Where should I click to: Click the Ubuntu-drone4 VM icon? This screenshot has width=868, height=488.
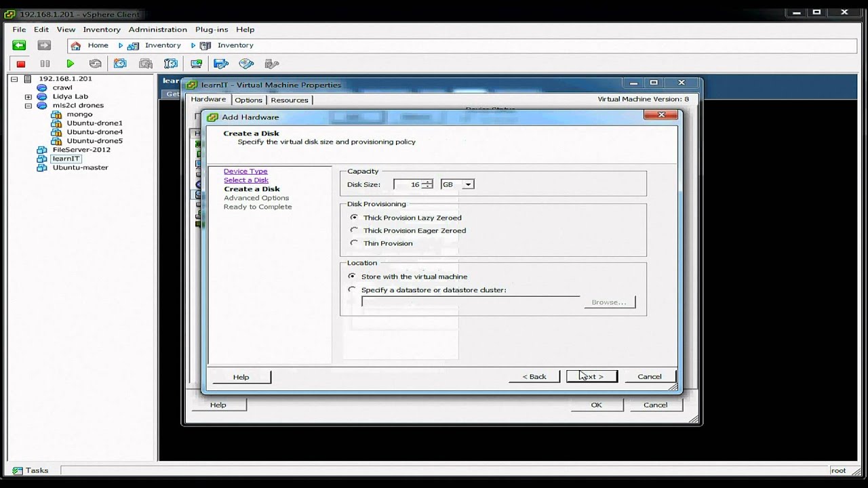coord(56,132)
